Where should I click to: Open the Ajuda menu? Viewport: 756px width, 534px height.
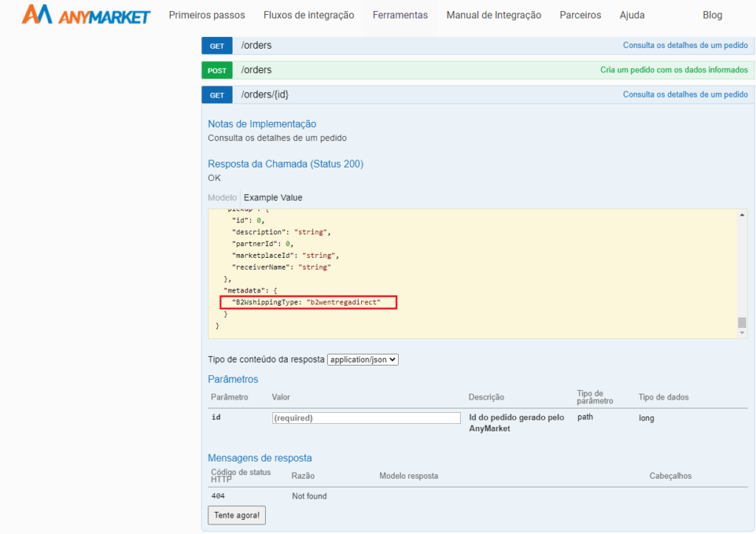(x=632, y=15)
